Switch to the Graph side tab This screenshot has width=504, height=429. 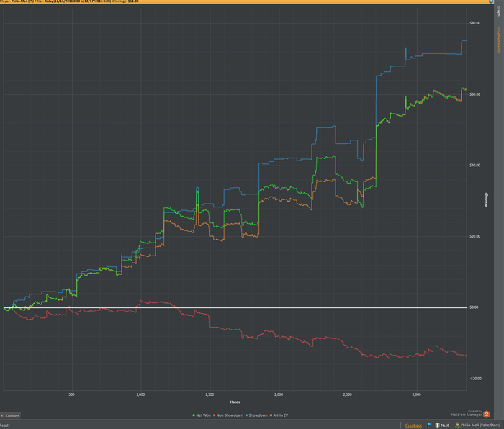pos(498,12)
